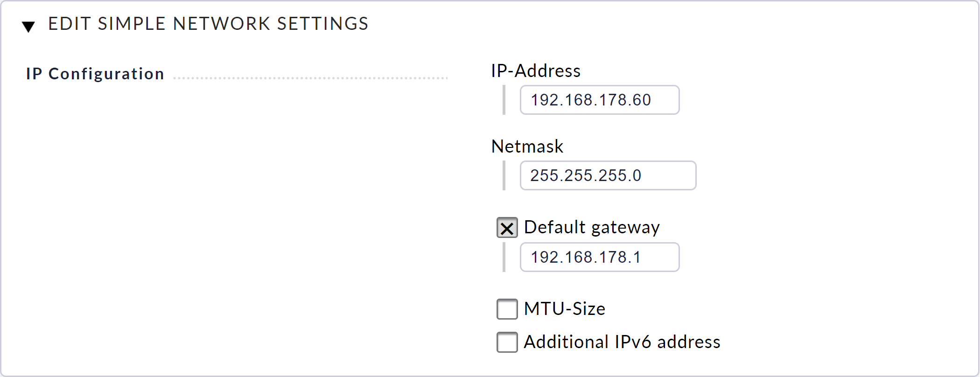Place cursor in the 192.168.178.60 field
The image size is (980, 377).
coord(599,100)
